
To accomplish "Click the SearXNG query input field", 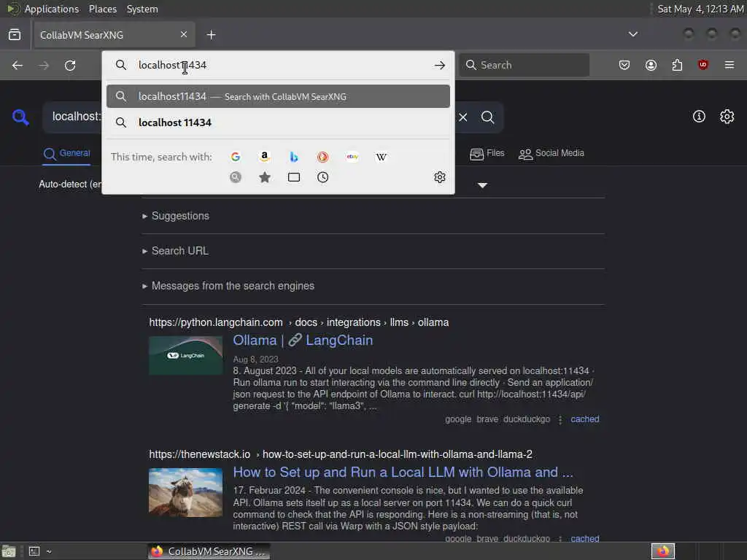I will pos(76,117).
